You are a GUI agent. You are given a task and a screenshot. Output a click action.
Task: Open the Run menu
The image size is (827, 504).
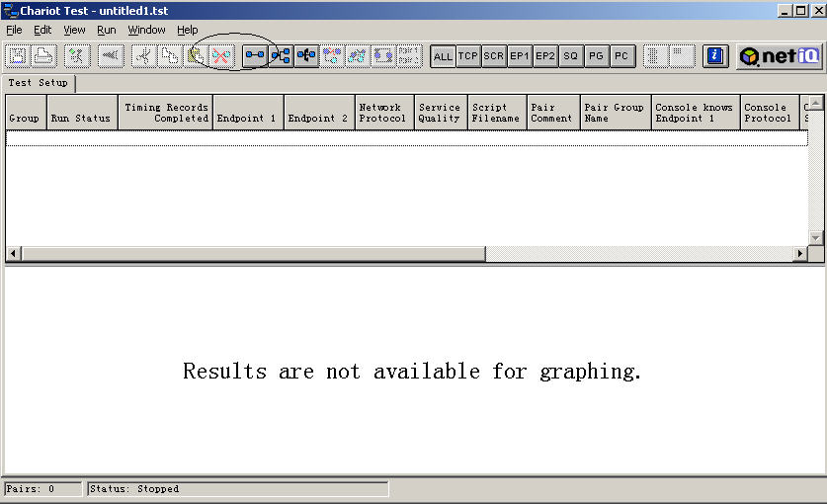(x=107, y=30)
